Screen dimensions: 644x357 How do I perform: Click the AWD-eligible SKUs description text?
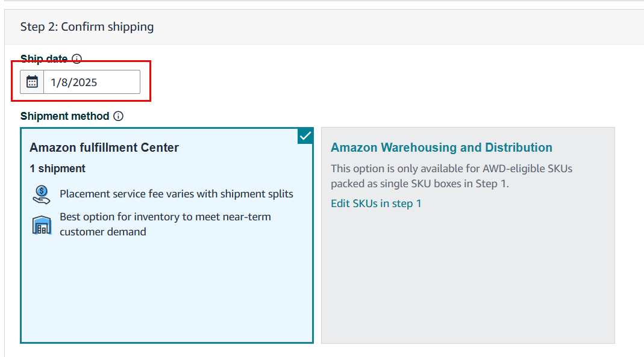(x=451, y=176)
